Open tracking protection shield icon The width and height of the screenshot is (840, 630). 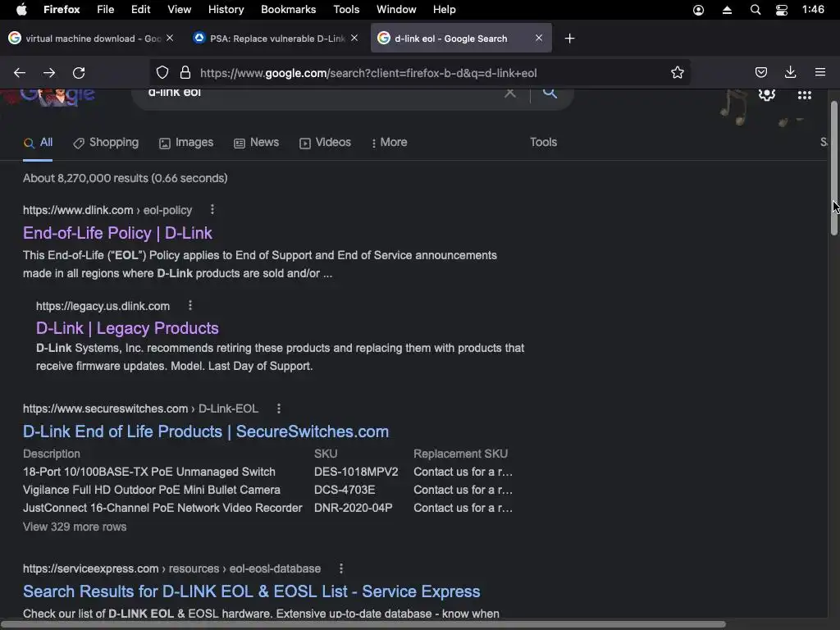click(x=162, y=73)
